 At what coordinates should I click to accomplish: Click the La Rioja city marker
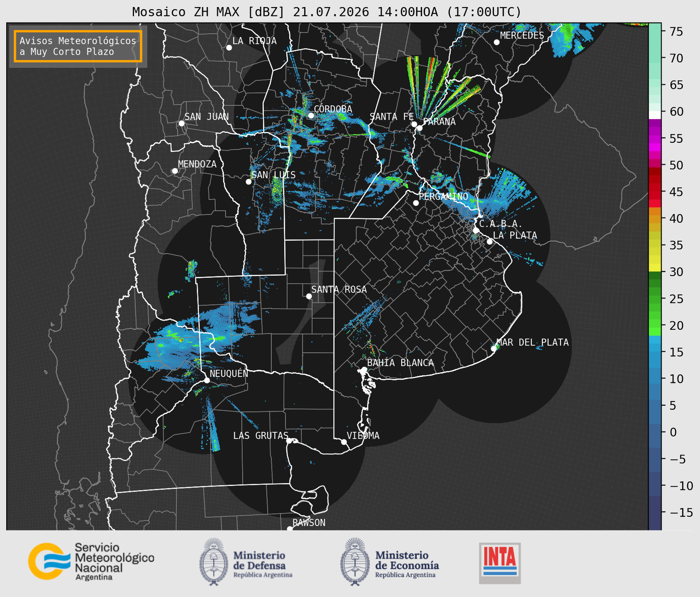pyautogui.click(x=229, y=48)
